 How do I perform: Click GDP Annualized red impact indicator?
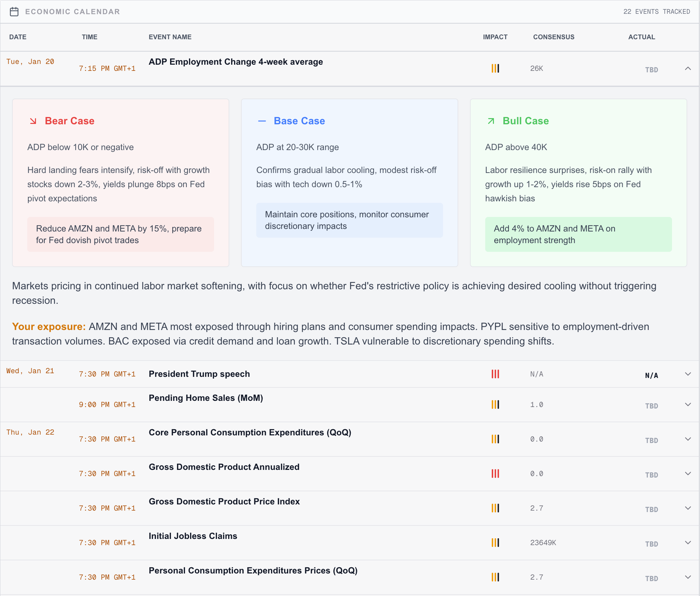495,474
